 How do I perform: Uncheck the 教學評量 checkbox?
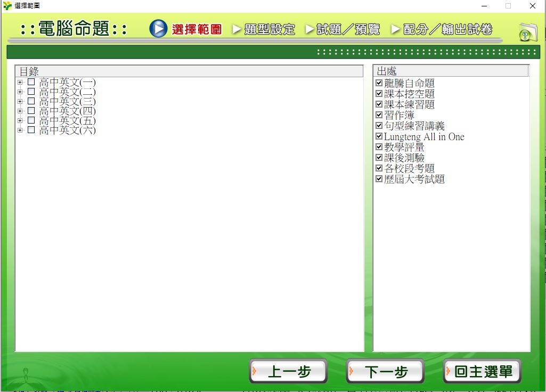379,146
